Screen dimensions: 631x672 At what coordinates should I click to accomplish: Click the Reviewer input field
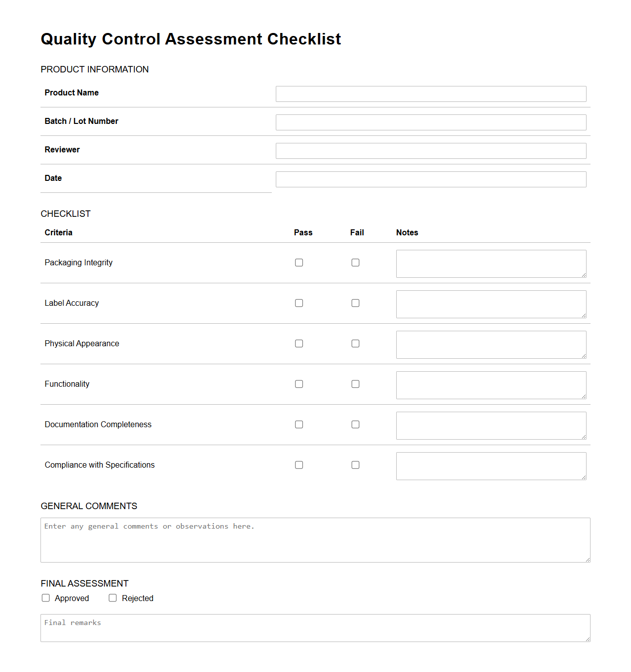point(431,150)
